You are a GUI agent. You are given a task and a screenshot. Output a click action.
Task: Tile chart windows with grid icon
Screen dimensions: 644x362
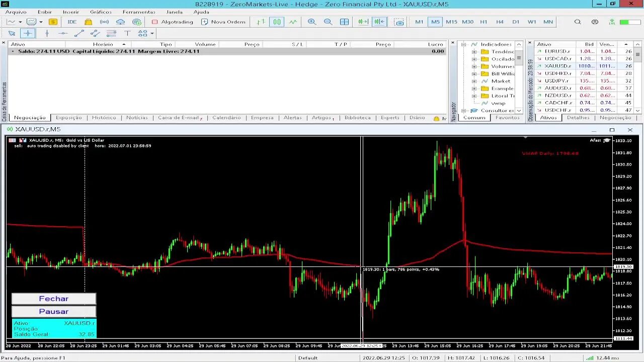pyautogui.click(x=344, y=22)
